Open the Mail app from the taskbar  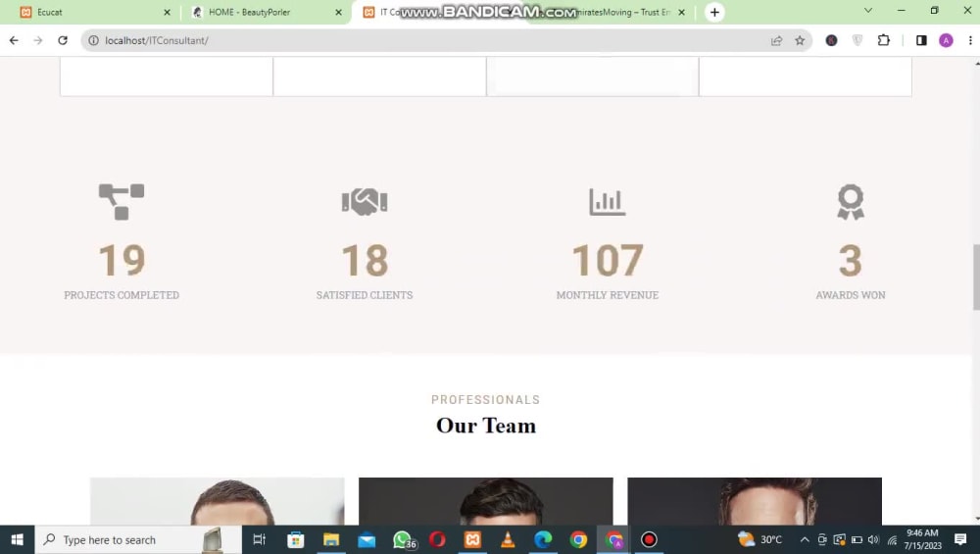tap(367, 539)
